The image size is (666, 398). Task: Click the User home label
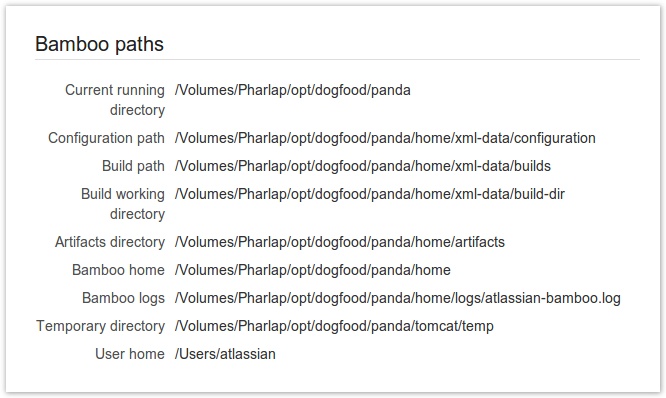[130, 354]
